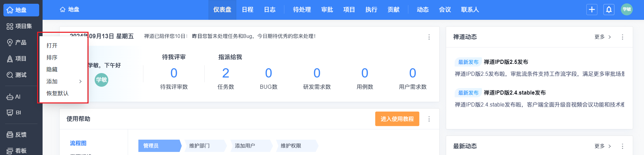Click the 测试 sidebar icon
This screenshot has width=644, height=155.
[x=10, y=75]
